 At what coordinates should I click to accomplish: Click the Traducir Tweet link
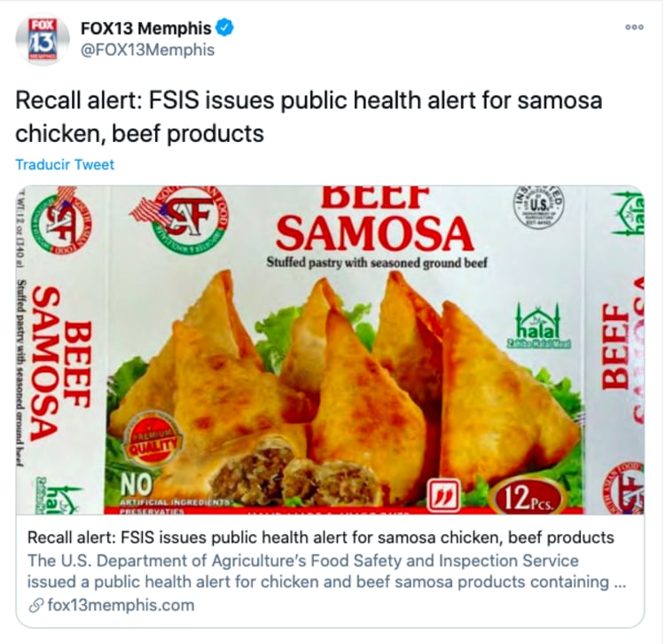[65, 165]
